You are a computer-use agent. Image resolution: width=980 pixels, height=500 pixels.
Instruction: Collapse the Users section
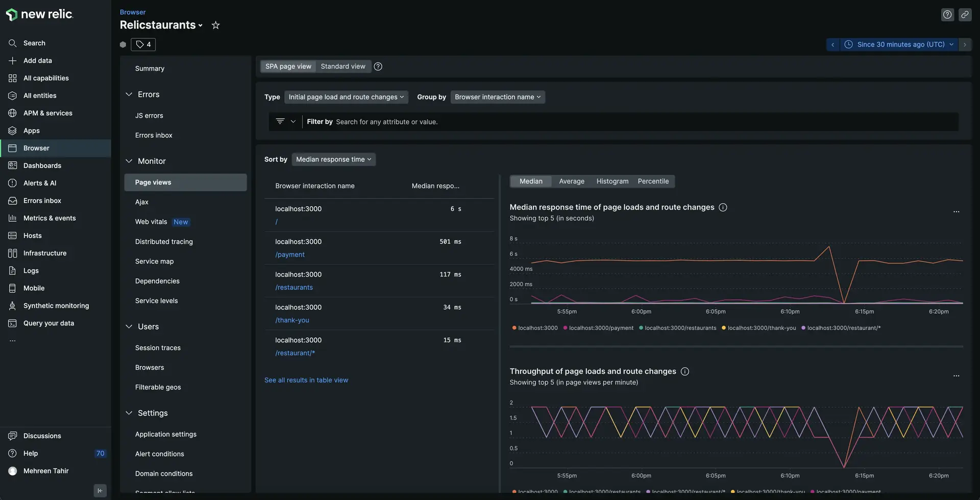tap(129, 327)
